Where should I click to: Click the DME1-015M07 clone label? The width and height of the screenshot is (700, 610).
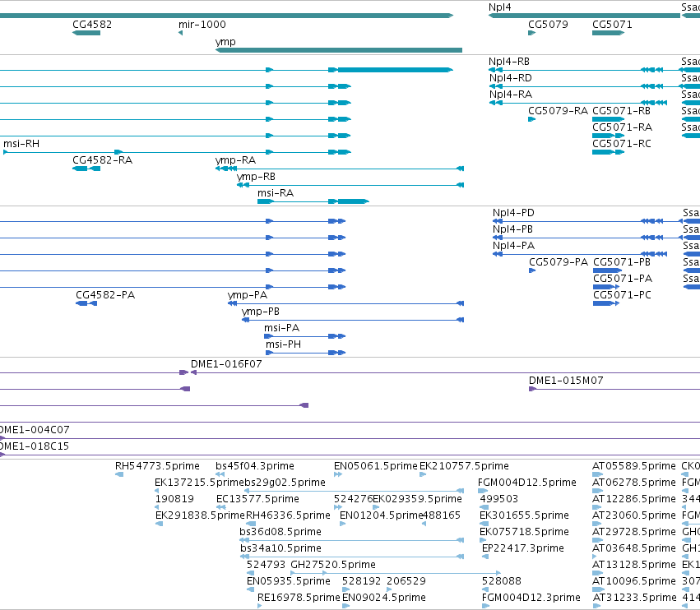point(566,381)
